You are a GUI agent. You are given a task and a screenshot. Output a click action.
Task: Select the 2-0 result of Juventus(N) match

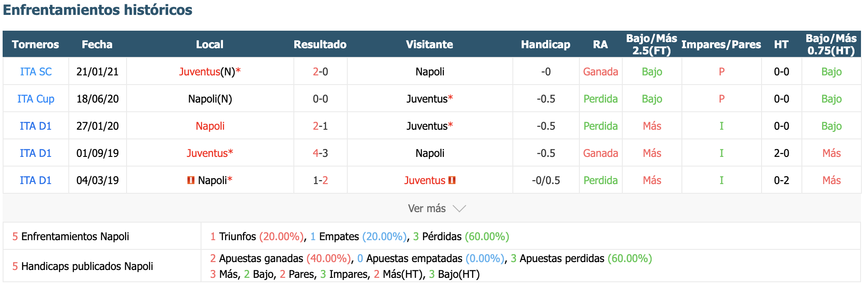[x=321, y=71]
